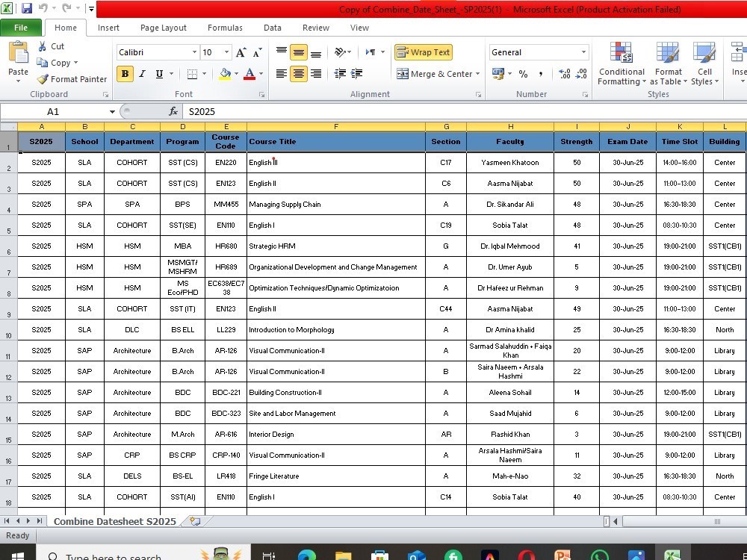747x560 pixels.
Task: Click the Undo arrow icon
Action: click(43, 8)
